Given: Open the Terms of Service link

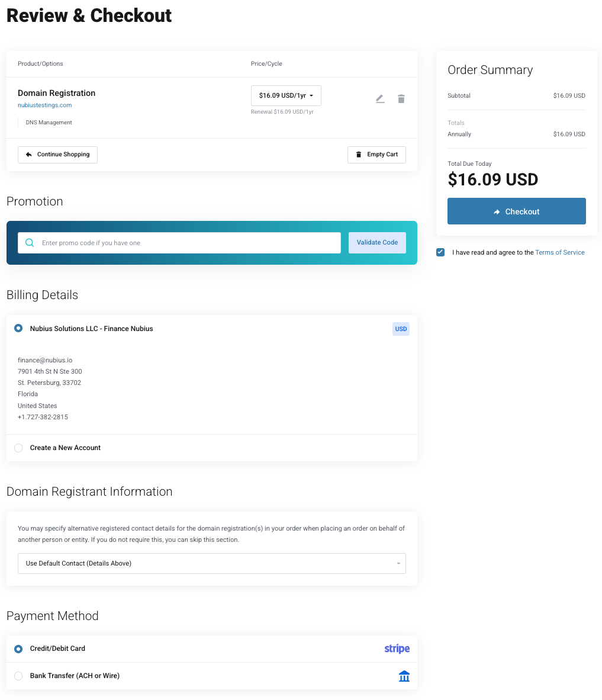Looking at the screenshot, I should pos(559,252).
